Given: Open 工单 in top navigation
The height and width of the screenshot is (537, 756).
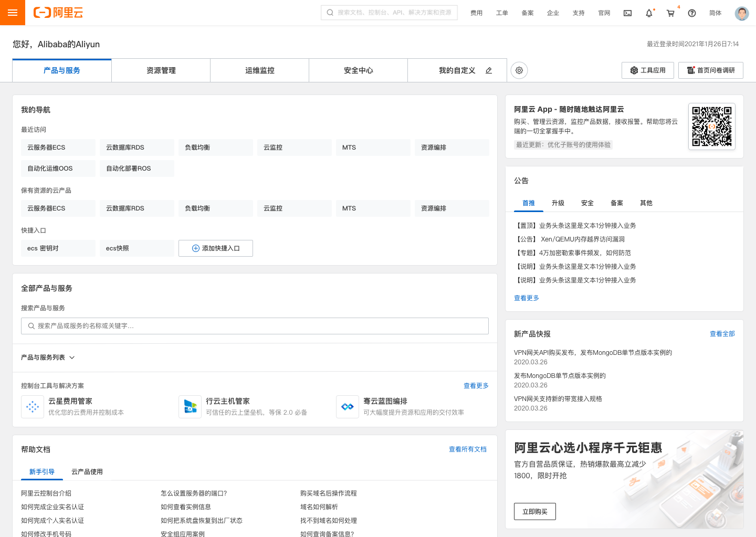Looking at the screenshot, I should (502, 13).
